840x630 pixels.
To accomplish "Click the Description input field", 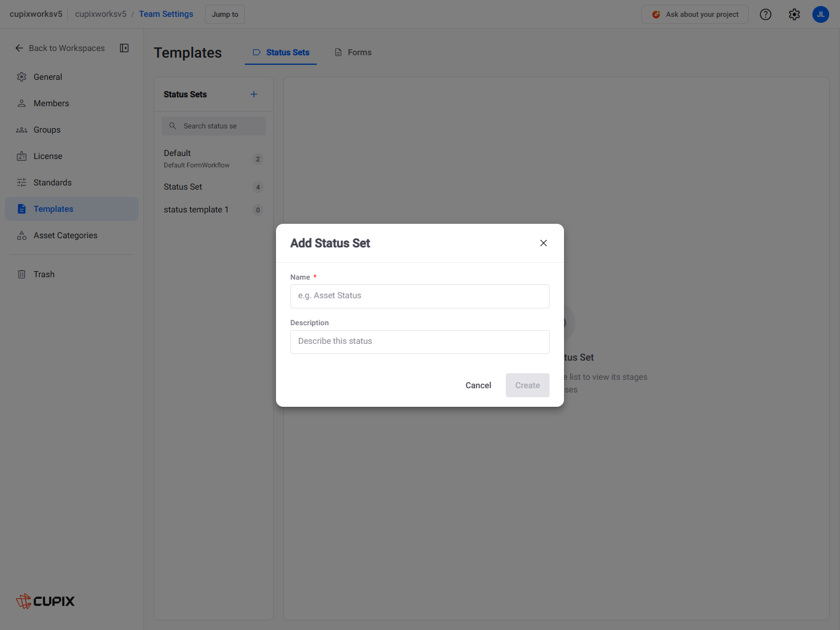I will pos(420,342).
